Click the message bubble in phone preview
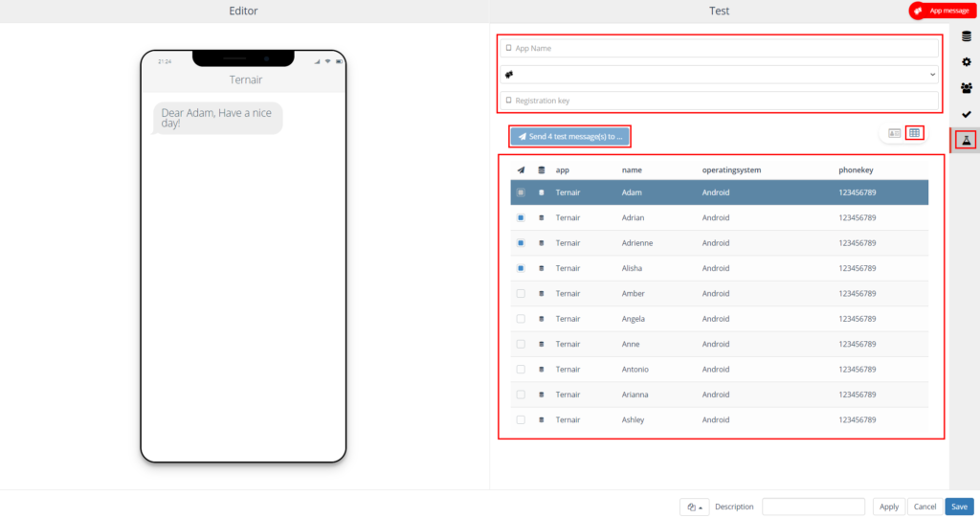 pos(217,118)
